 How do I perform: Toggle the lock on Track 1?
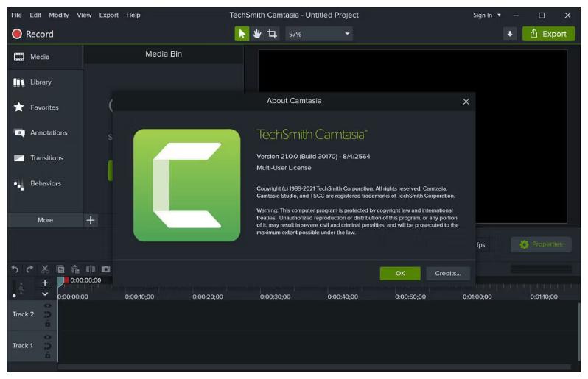click(x=48, y=355)
